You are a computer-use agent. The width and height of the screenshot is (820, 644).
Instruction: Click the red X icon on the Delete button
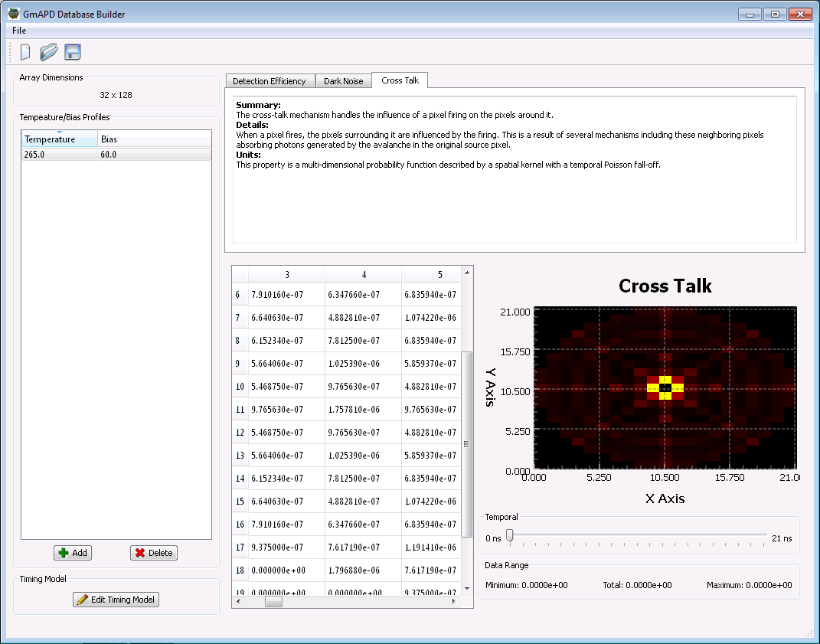(139, 552)
